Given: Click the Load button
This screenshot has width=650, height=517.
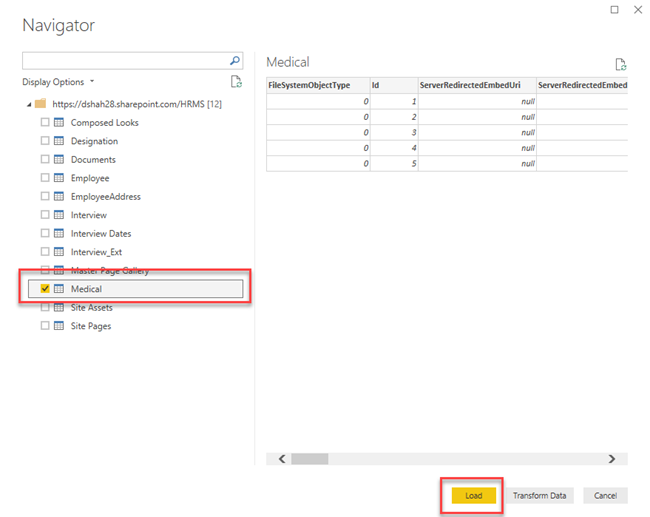Looking at the screenshot, I should pos(473,495).
